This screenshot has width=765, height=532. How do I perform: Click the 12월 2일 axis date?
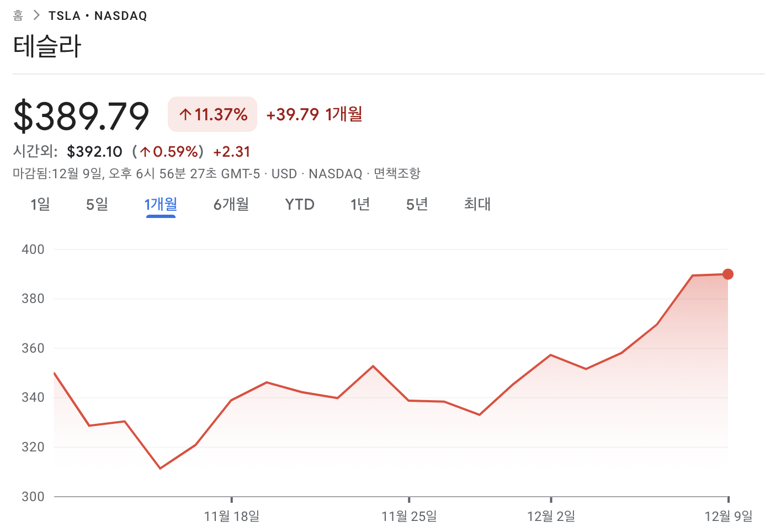click(551, 517)
